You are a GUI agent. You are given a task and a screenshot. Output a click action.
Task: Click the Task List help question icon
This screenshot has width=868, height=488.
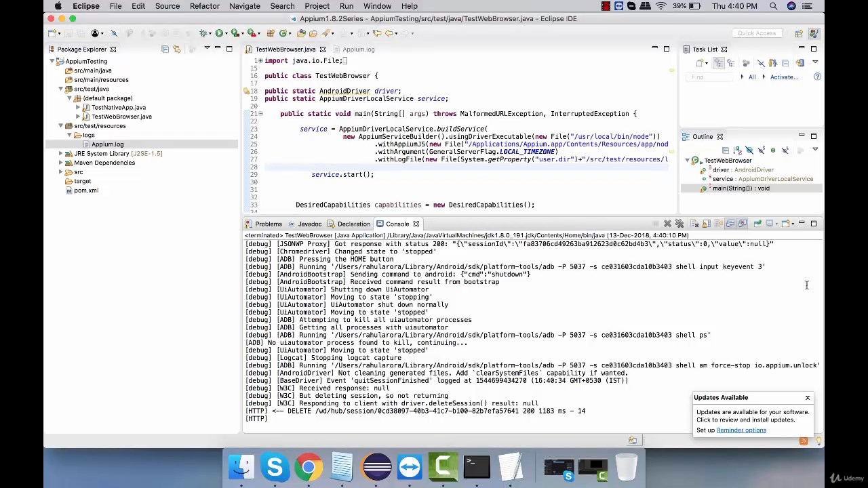point(817,77)
